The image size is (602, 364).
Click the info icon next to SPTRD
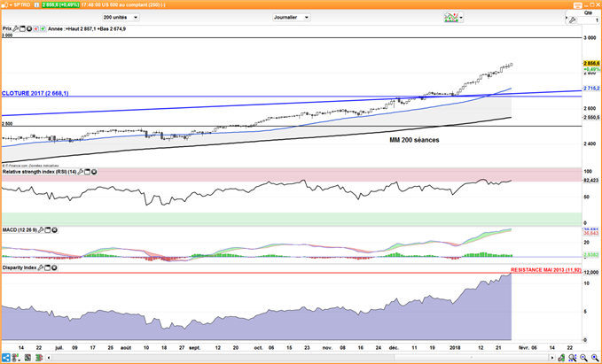click(x=35, y=5)
